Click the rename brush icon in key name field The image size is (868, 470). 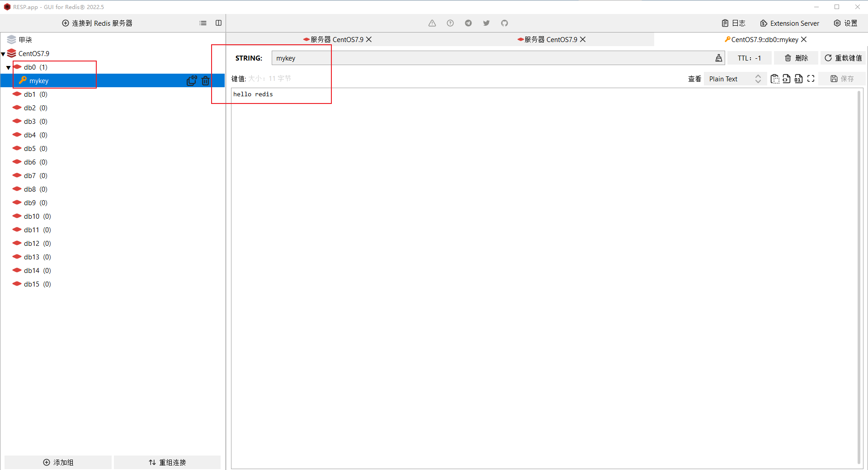[718, 58]
